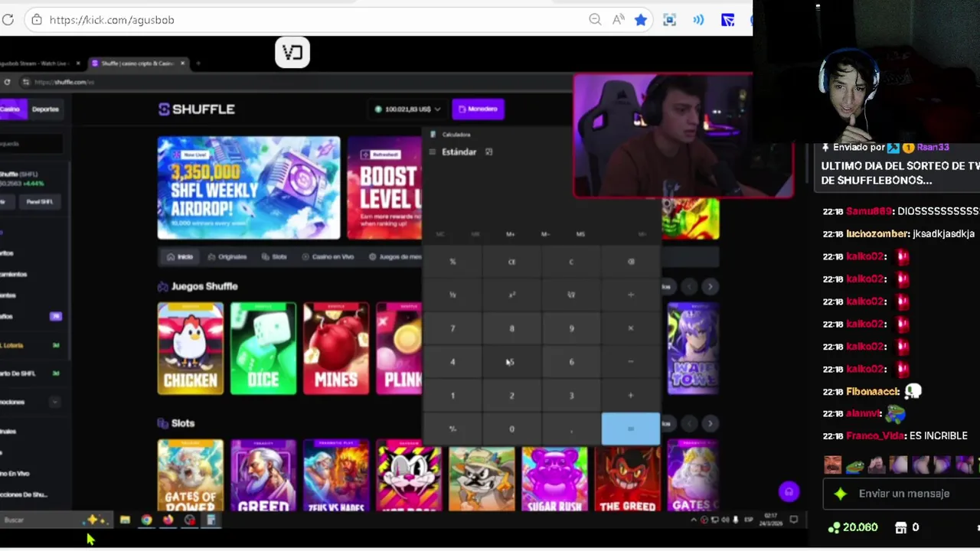Click the read aloud icon in address bar
The height and width of the screenshot is (551, 980).
tap(618, 20)
